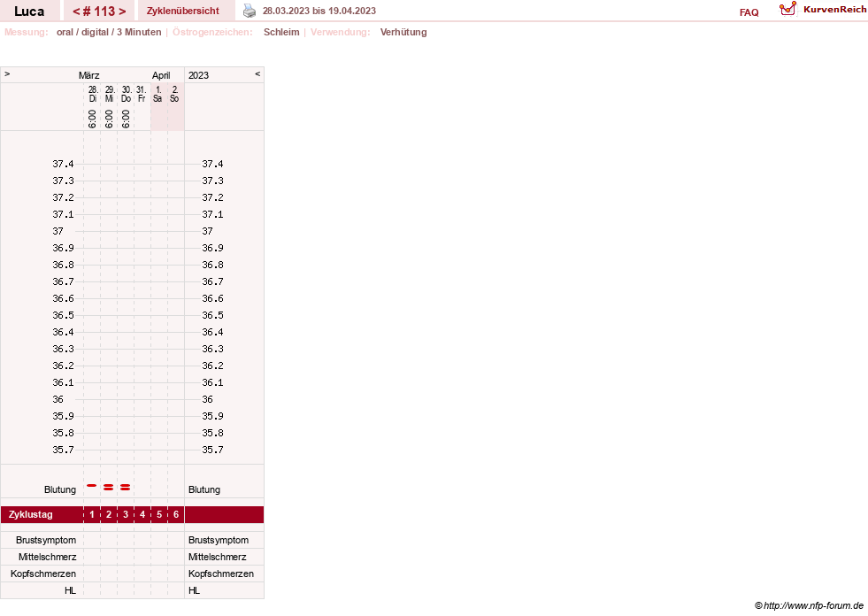Select the Luca user tab

click(29, 11)
